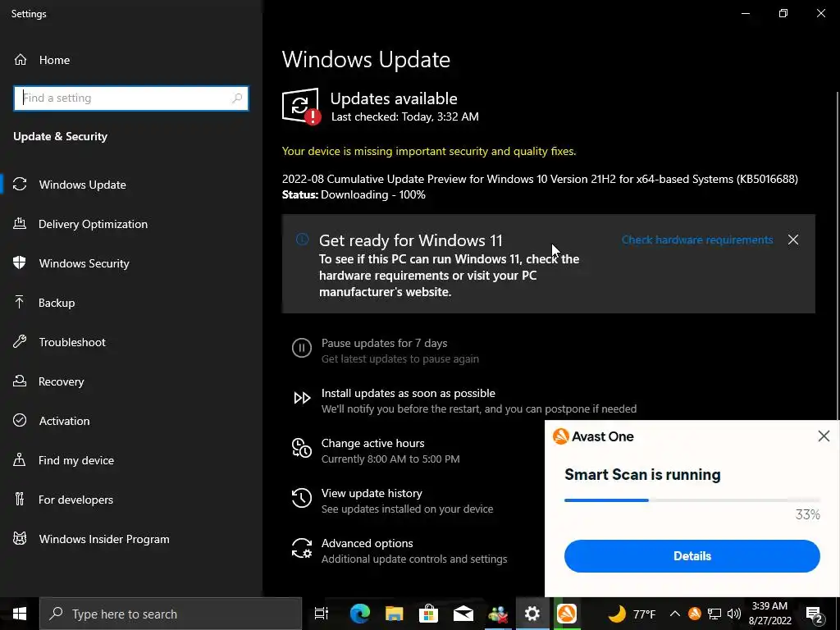Select Recovery in the sidebar
Image resolution: width=840 pixels, height=630 pixels.
[131, 381]
